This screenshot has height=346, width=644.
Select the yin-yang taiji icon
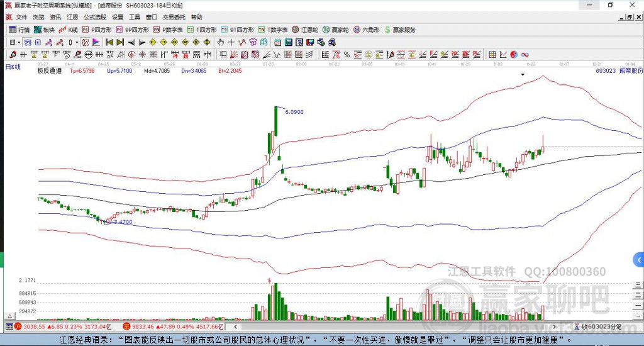coord(514,54)
